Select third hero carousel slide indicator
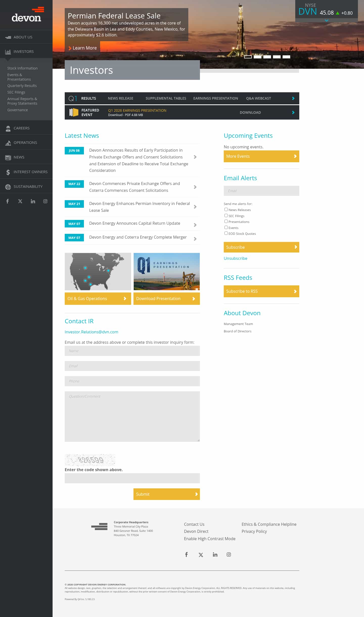The width and height of the screenshot is (364, 617). [x=267, y=57]
